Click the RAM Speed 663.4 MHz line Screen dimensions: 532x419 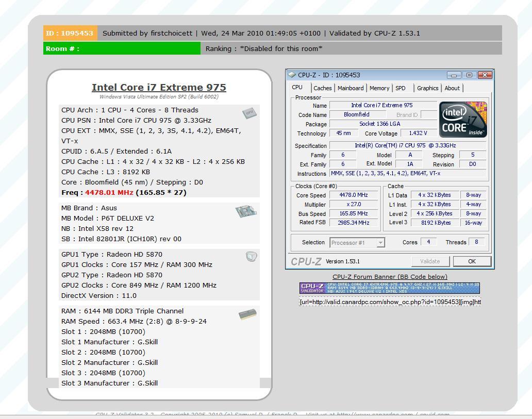click(134, 321)
